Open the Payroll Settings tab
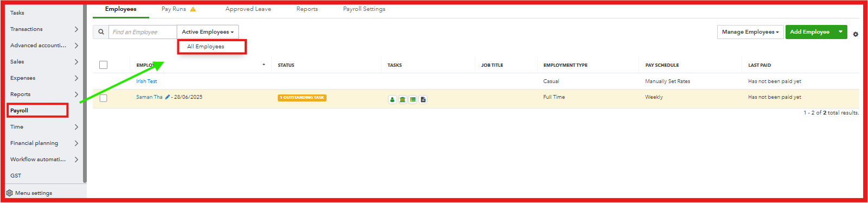This screenshot has width=868, height=203. pos(364,9)
